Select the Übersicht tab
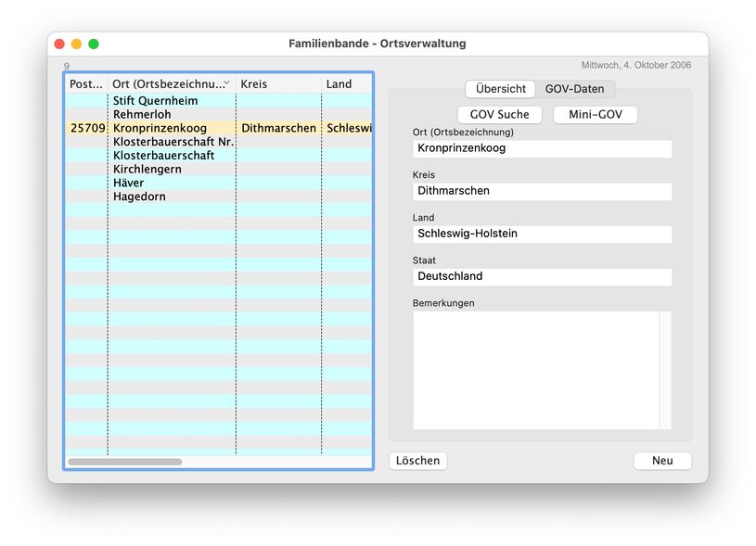The height and width of the screenshot is (546, 756). pos(501,89)
